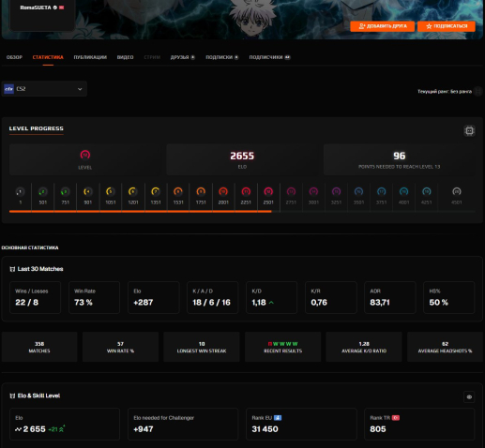This screenshot has height=448, width=485.
Task: Click the ДОБАВИТЬ ДРУГА button
Action: click(x=382, y=26)
